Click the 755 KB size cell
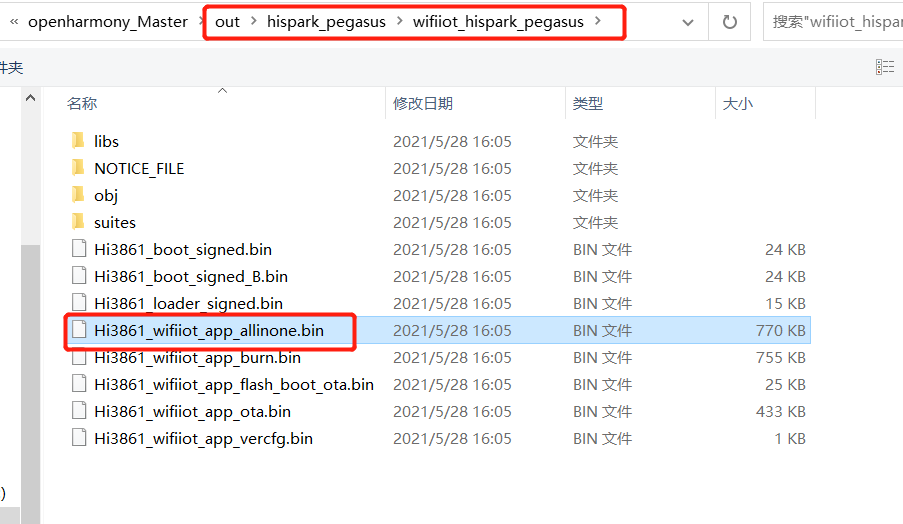The width and height of the screenshot is (903, 524). [780, 358]
